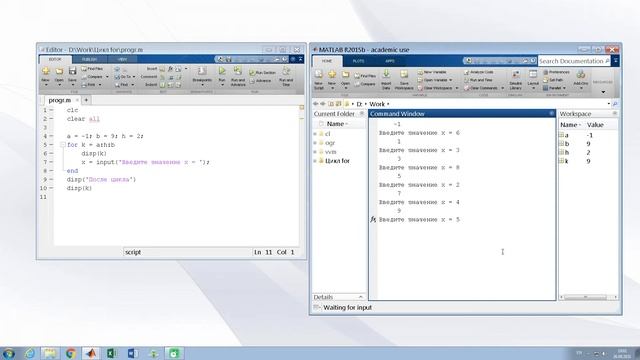Open Excel from the taskbar

(111, 353)
